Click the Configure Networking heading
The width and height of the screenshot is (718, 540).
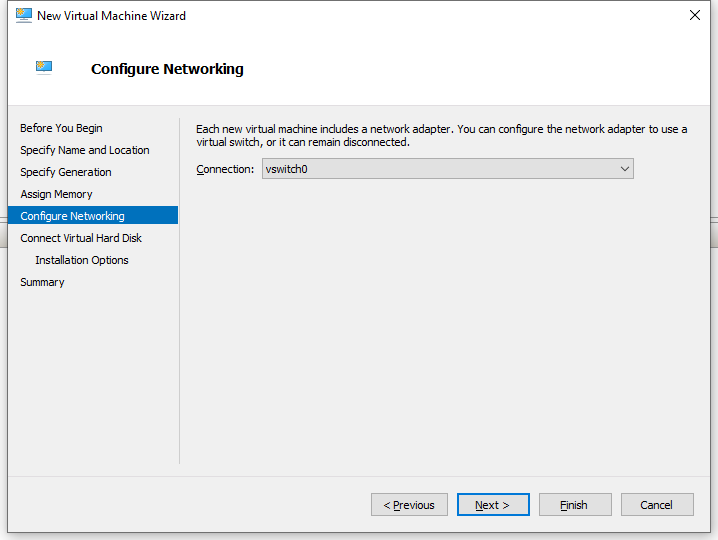[x=167, y=69]
